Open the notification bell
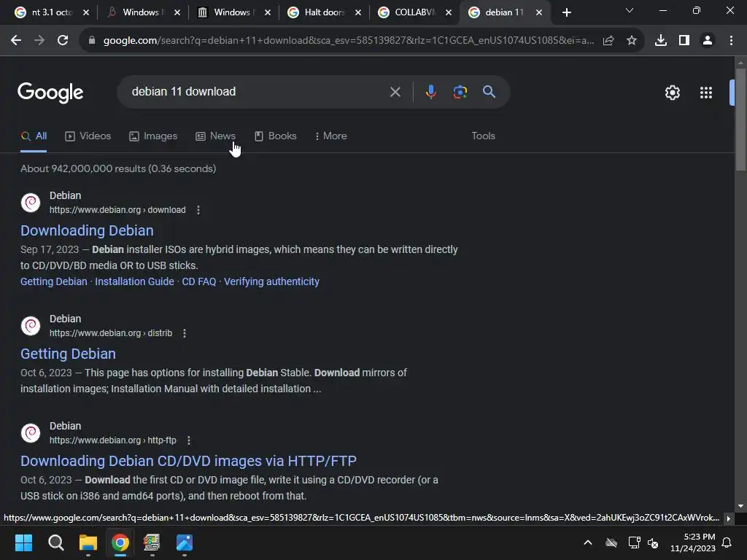 [x=727, y=542]
